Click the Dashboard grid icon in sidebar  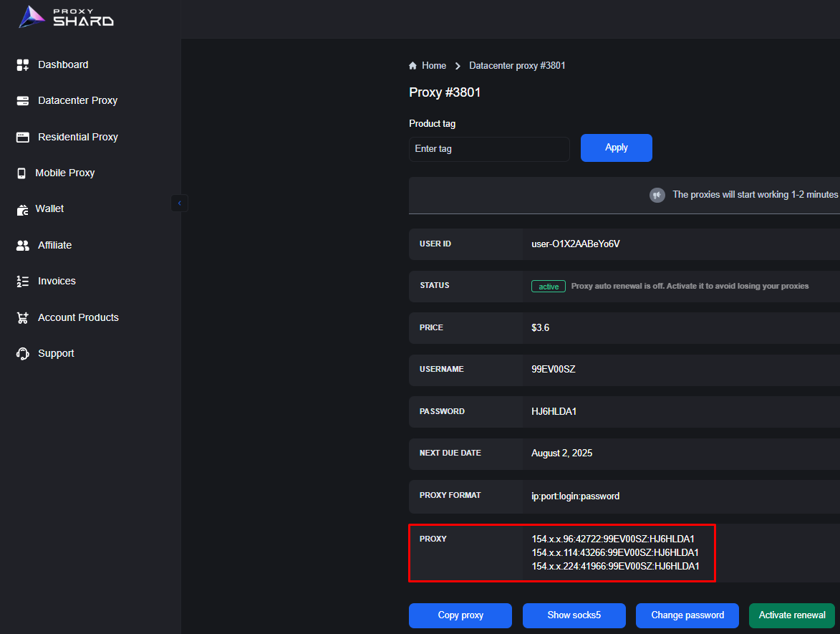(22, 65)
